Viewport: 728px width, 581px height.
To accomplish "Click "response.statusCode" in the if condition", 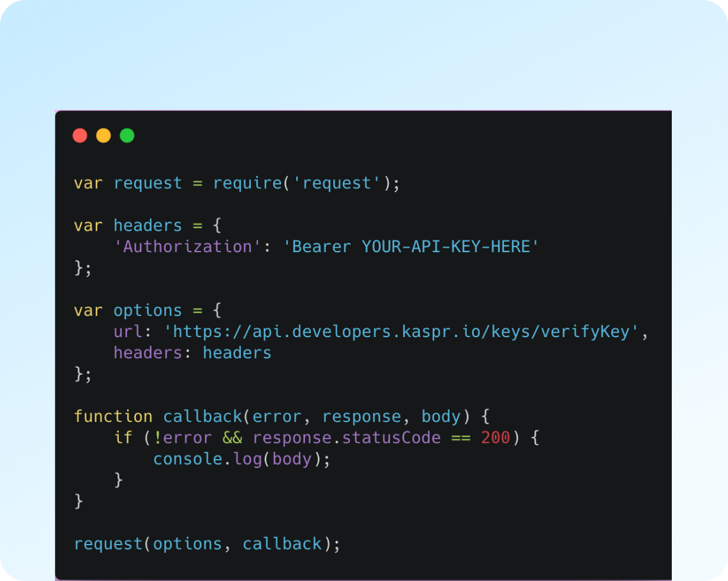I will click(347, 437).
